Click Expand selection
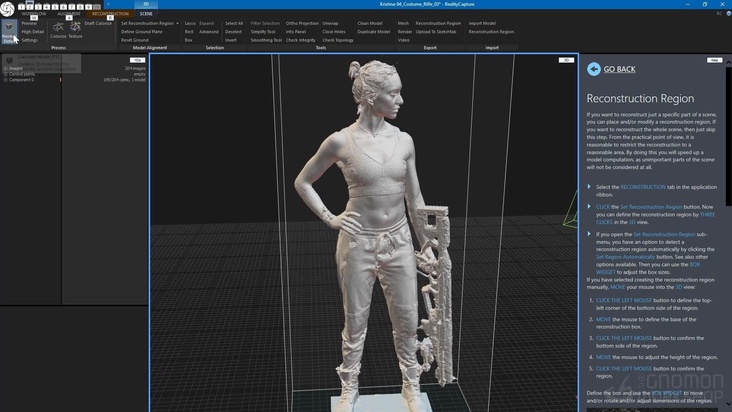Image resolution: width=732 pixels, height=412 pixels. click(206, 23)
